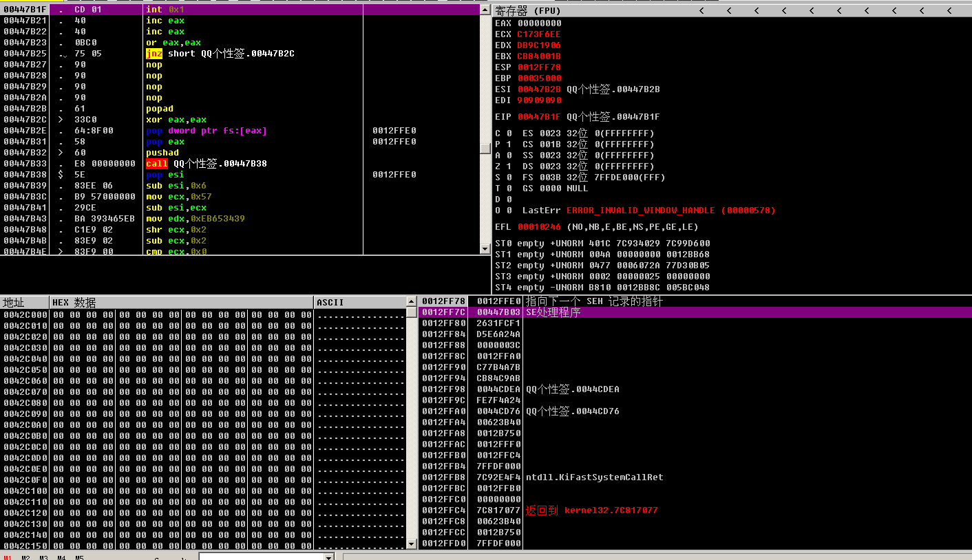This screenshot has width=972, height=560.
Task: Select stack row ntdll.KiFastSystemCallRet
Action: pyautogui.click(x=695, y=477)
